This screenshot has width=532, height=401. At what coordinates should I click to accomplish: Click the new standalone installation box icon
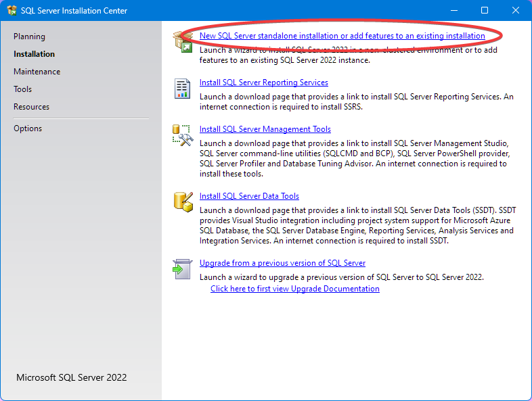tap(183, 42)
